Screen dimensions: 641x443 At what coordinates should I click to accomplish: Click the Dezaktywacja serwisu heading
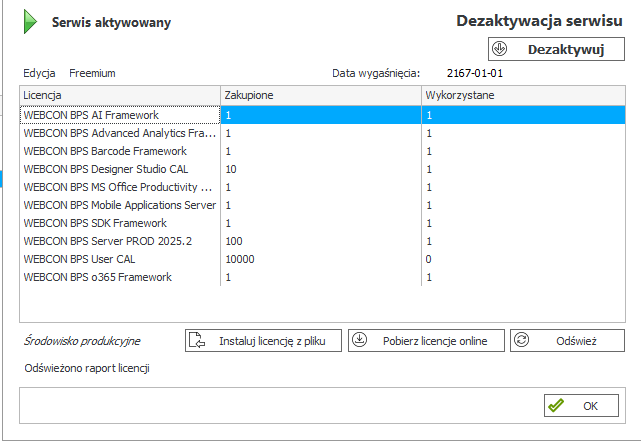(539, 20)
